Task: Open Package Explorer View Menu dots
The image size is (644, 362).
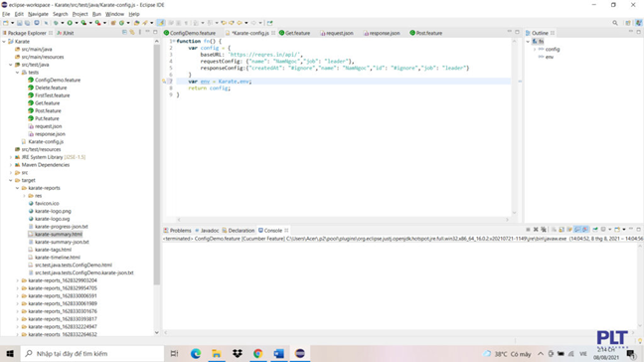Action: click(x=140, y=32)
